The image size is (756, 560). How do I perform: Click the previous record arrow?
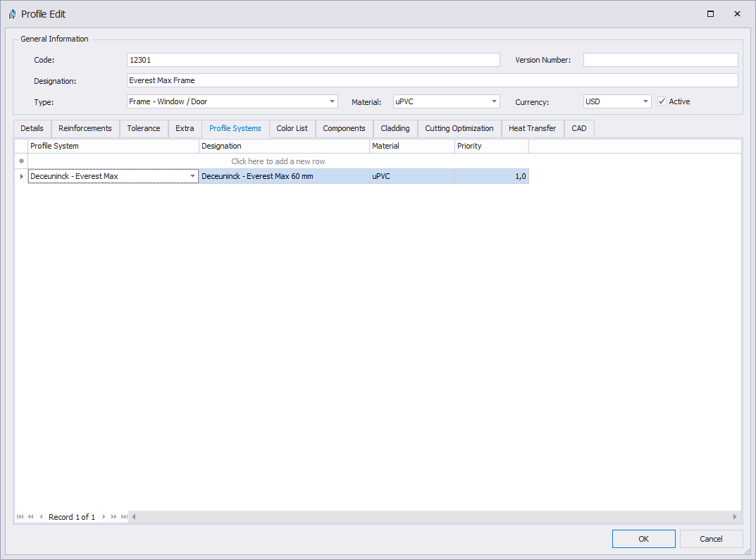[41, 517]
